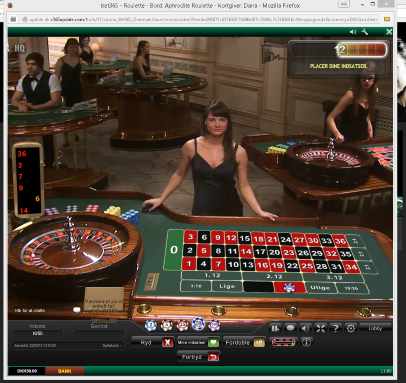Bet on middle row column 2:1
The height and width of the screenshot is (383, 406).
361,254
